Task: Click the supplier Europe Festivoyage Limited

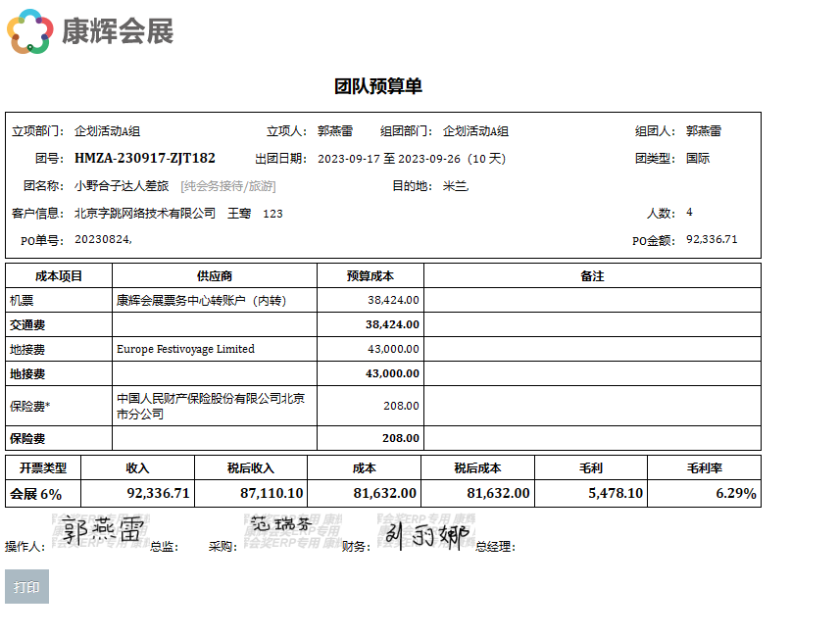Action: pos(185,349)
